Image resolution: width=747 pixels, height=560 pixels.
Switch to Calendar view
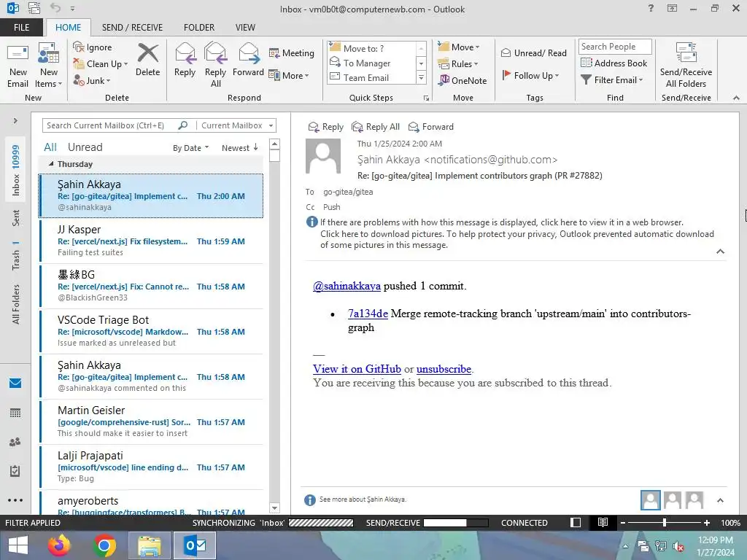pos(15,413)
